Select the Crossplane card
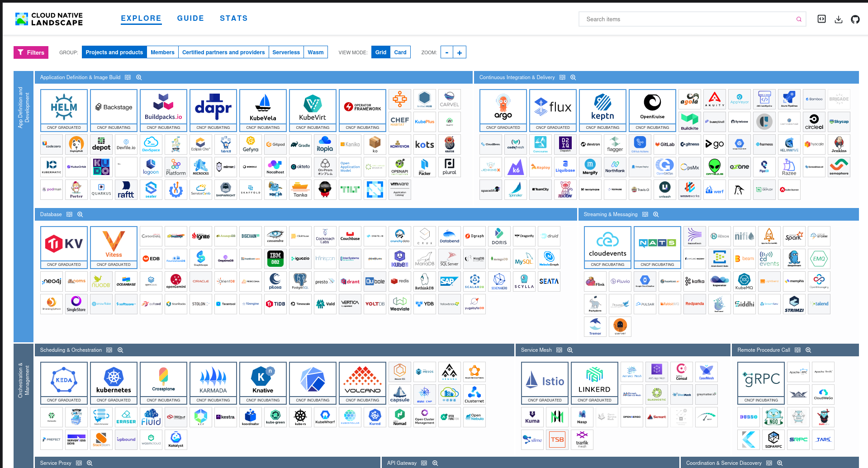This screenshot has height=468, width=868. pos(163,383)
